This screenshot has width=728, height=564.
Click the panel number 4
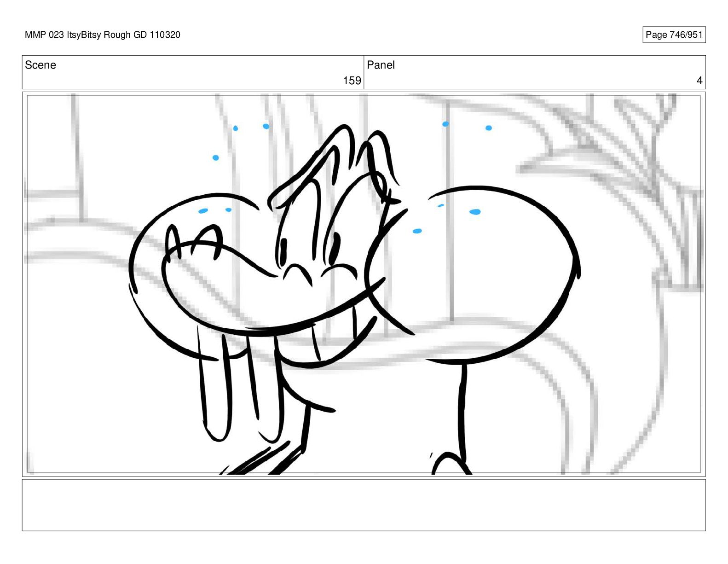pyautogui.click(x=699, y=81)
